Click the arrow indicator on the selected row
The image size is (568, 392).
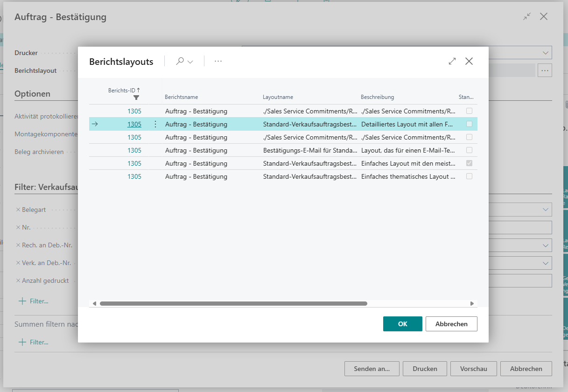click(95, 124)
